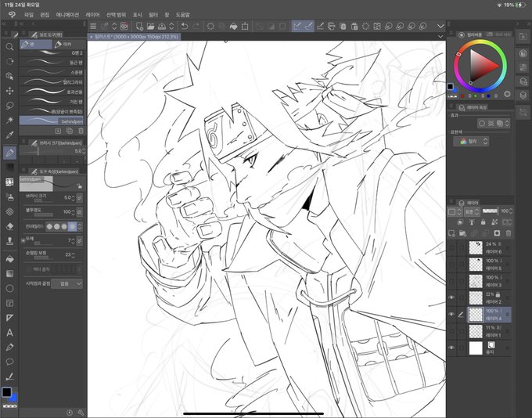Screen dimensions: 532x418
Task: Toggle visibility of layer 레이어 5
Action: pos(451,264)
